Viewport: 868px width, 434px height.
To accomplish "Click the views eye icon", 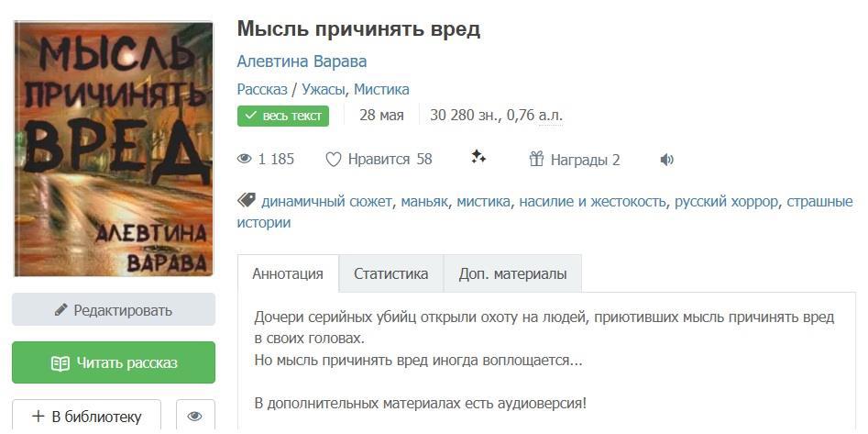I will pyautogui.click(x=244, y=160).
